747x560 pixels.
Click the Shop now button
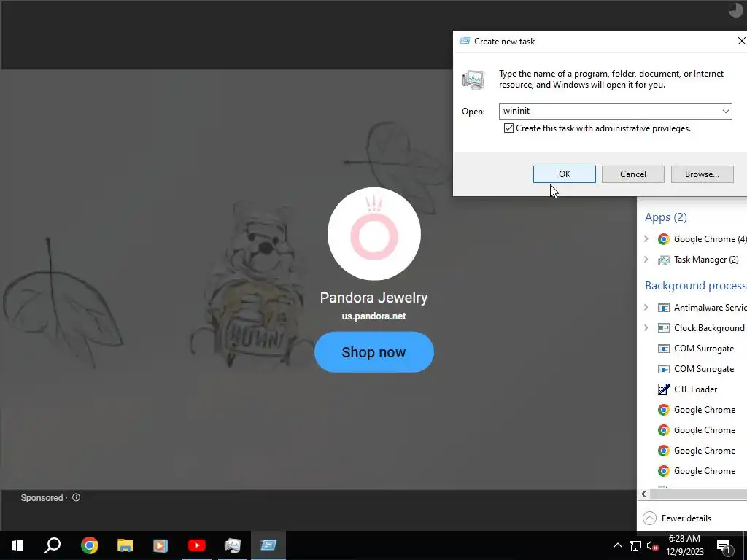coord(374,352)
